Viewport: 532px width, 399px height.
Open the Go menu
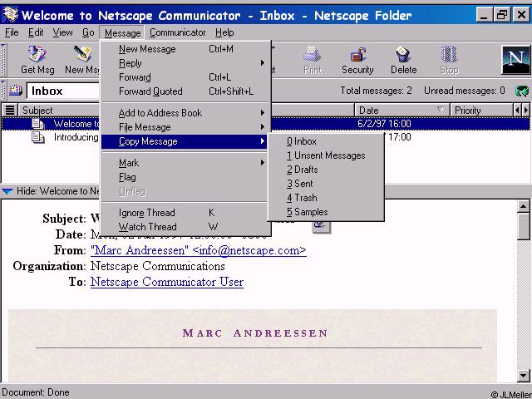pos(88,32)
